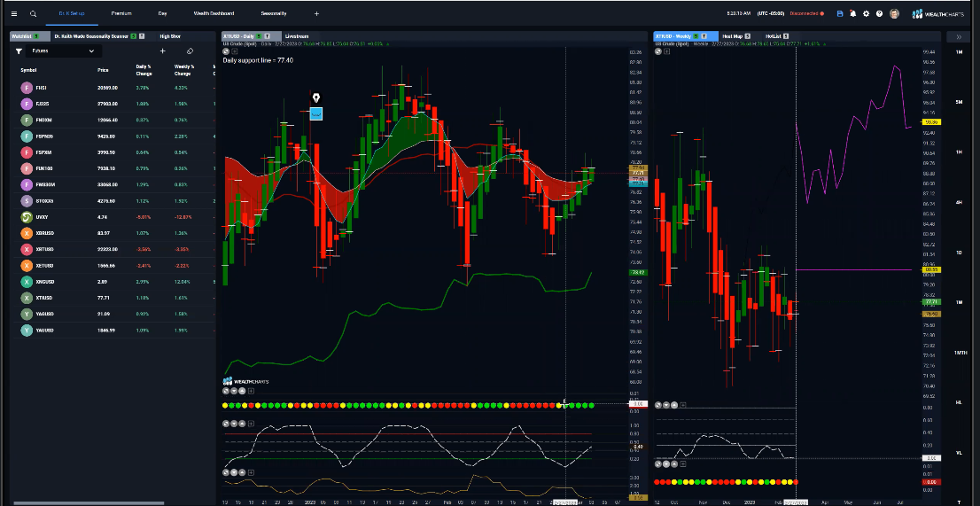Toggle the S badge on the HotList tab
This screenshot has height=506, width=980.
(786, 36)
